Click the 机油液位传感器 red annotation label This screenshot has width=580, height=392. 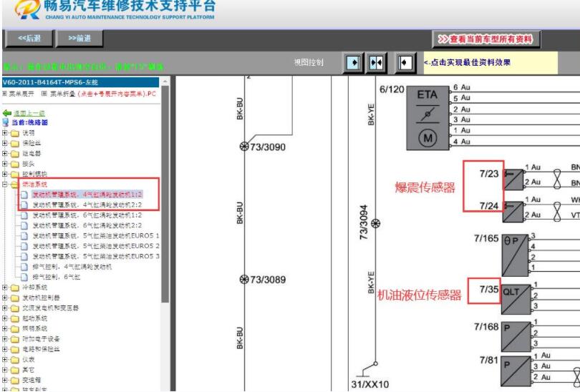(419, 295)
